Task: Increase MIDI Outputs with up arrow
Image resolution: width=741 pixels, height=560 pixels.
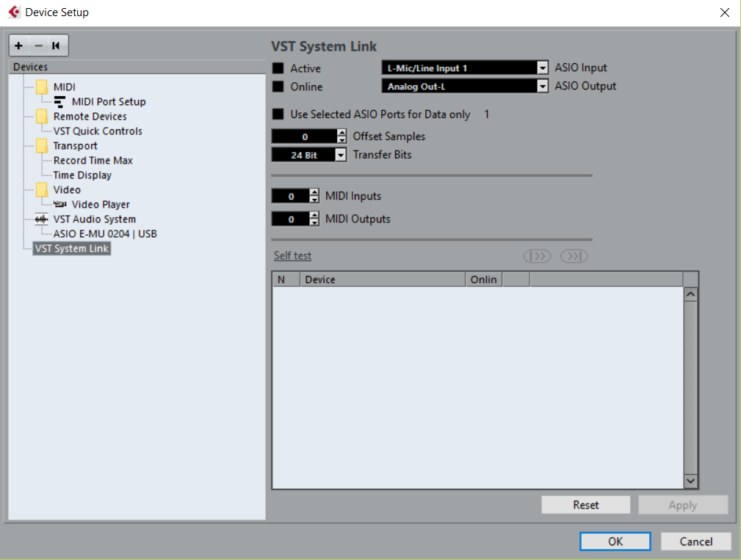Action: click(314, 215)
